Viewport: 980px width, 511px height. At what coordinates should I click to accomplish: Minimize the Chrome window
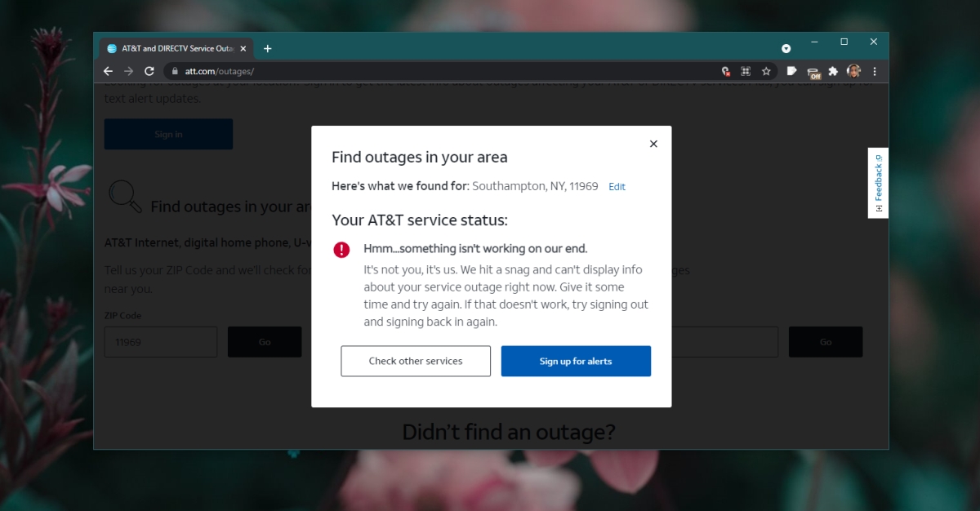click(814, 41)
